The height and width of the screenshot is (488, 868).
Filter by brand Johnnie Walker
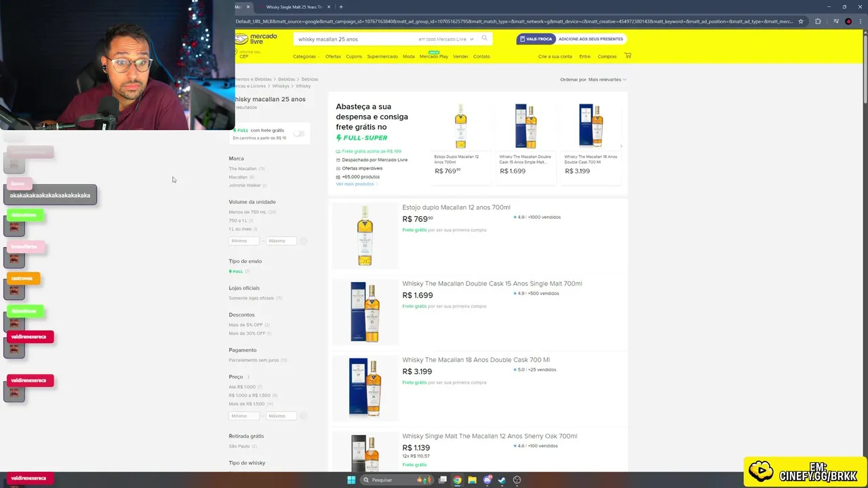tap(245, 185)
